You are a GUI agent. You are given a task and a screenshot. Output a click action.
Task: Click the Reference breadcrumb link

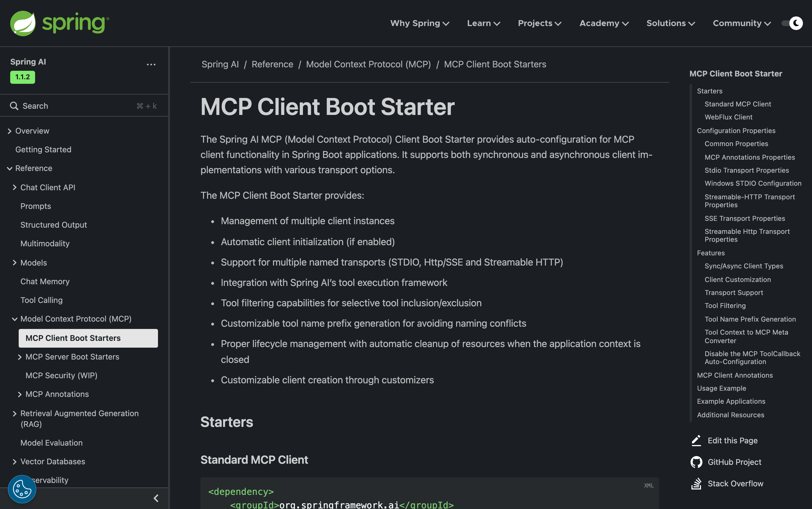272,64
